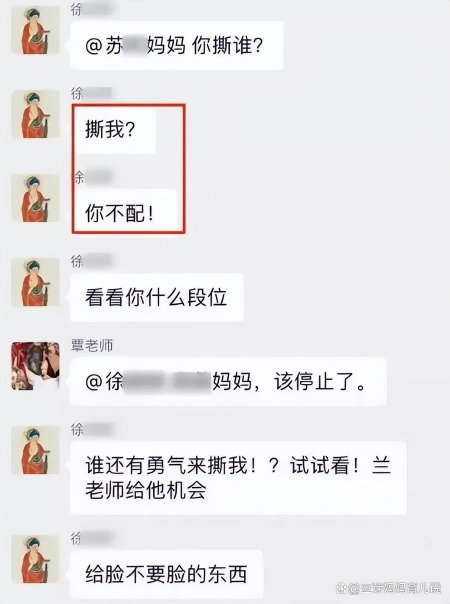The height and width of the screenshot is (604, 450).
Task: Tap the avatar beside '你不配!' message
Action: tap(35, 198)
